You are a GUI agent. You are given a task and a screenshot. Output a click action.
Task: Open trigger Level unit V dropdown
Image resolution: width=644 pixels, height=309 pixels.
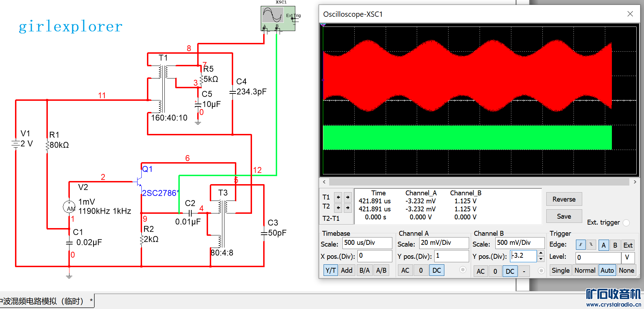[x=627, y=257]
